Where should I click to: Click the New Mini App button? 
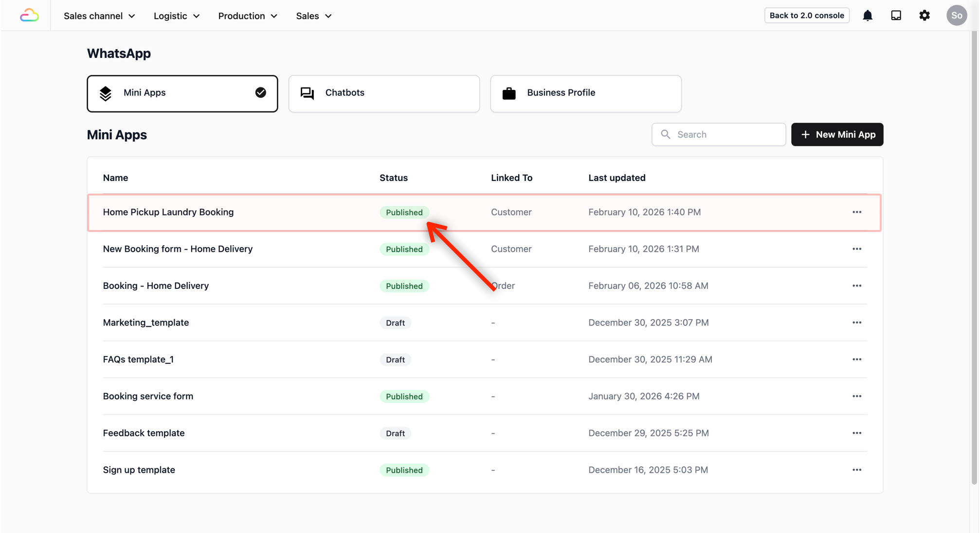[x=837, y=135]
